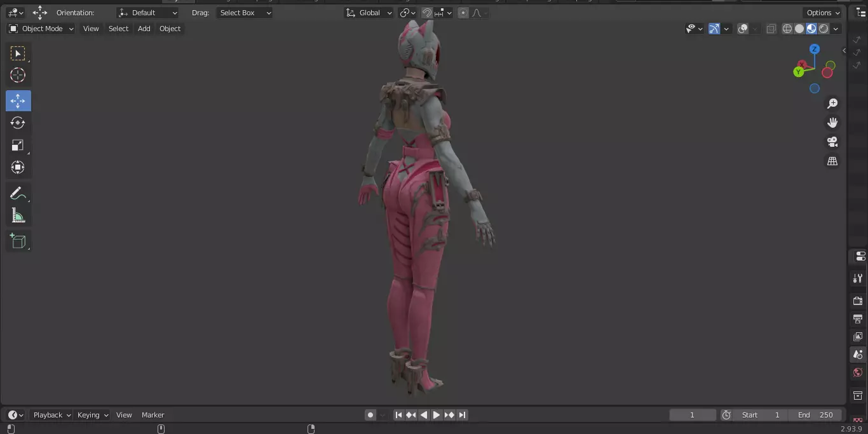Toggle gizmo display button
This screenshot has height=434, width=868.
pyautogui.click(x=714, y=29)
